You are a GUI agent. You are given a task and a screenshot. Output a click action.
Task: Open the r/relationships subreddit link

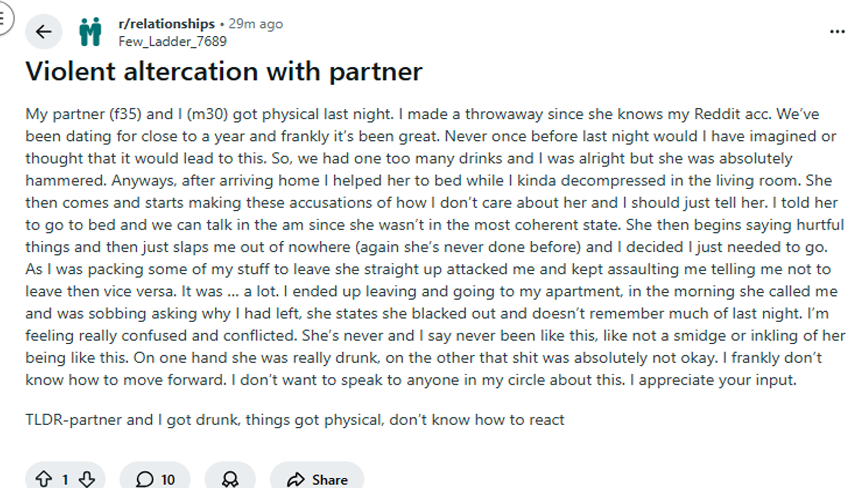coord(167,24)
